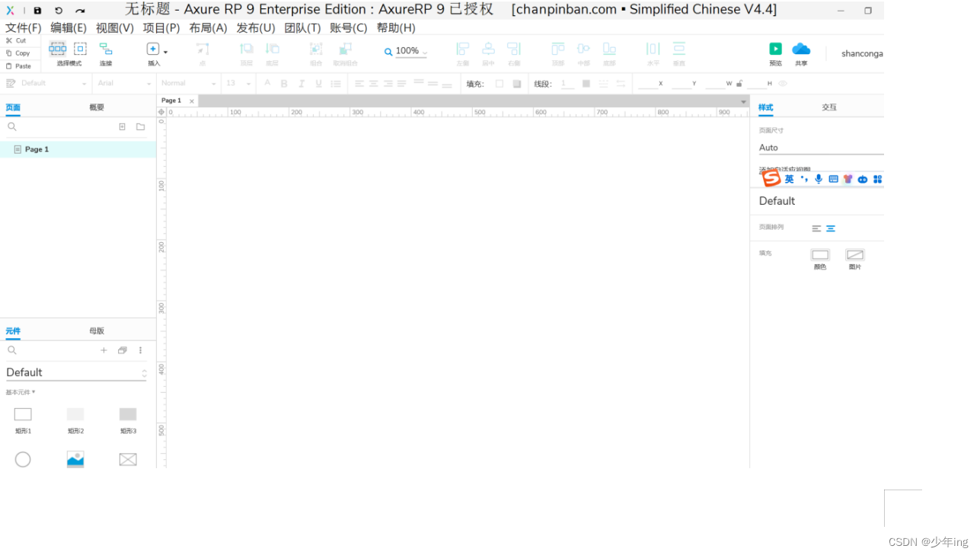Open the 布局(A) menu

[x=208, y=27]
